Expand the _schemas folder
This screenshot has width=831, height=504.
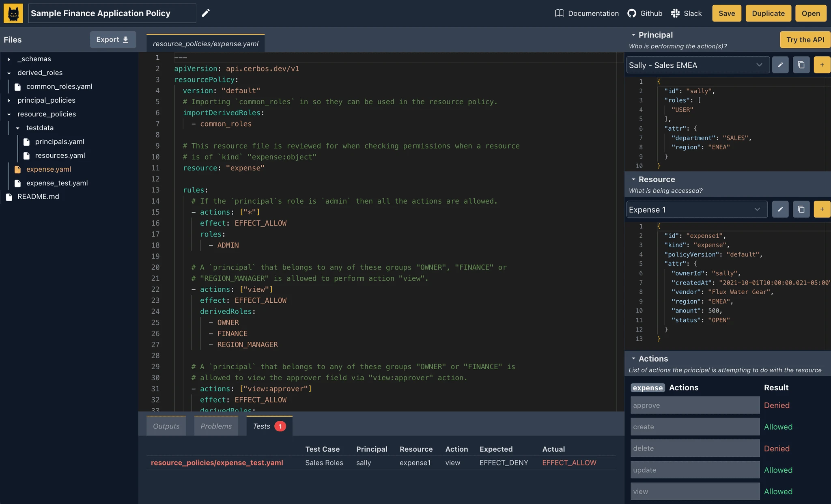coord(10,59)
